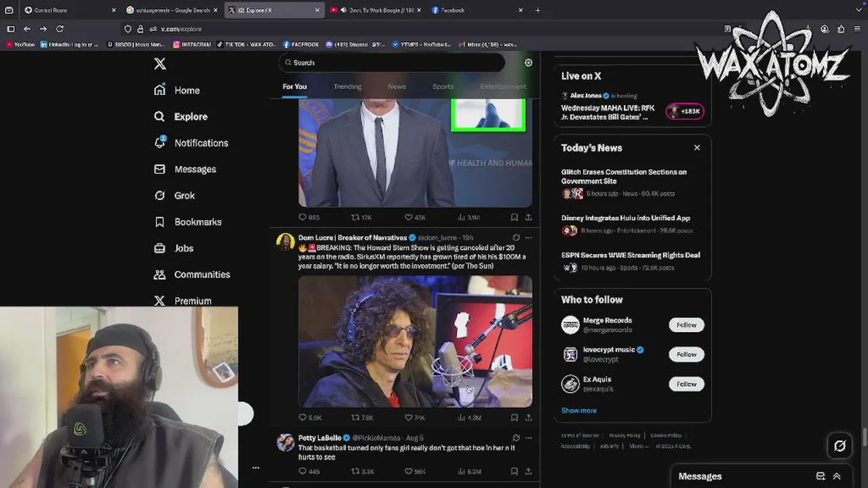
Task: Open YouTube bookmark in bookmarks bar
Action: click(20, 45)
